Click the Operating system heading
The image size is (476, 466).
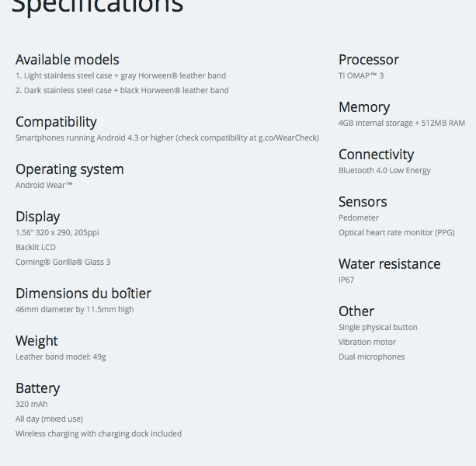click(70, 169)
